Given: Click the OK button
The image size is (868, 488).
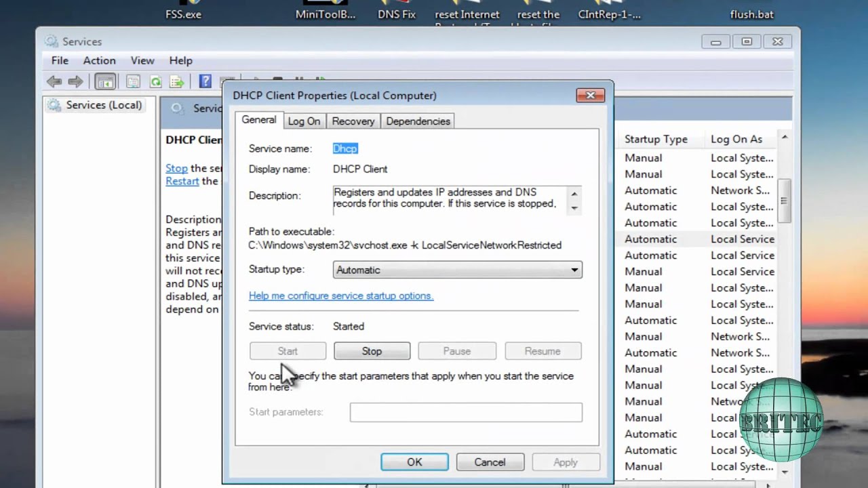Looking at the screenshot, I should point(414,462).
